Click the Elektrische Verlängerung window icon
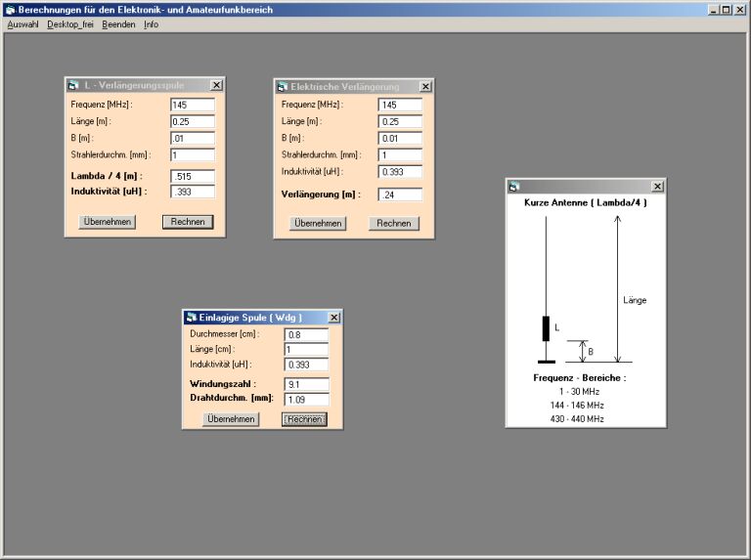Screen dimensions: 751x560 point(283,87)
